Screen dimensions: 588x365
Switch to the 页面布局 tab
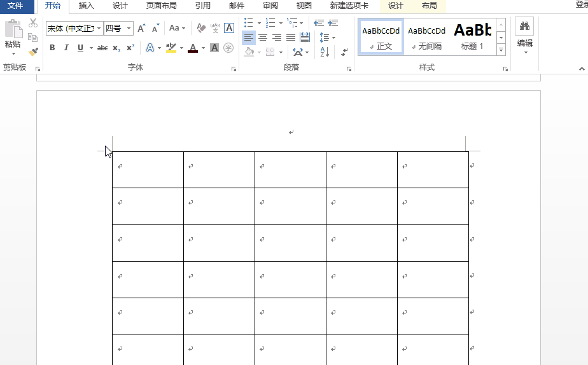pos(161,6)
